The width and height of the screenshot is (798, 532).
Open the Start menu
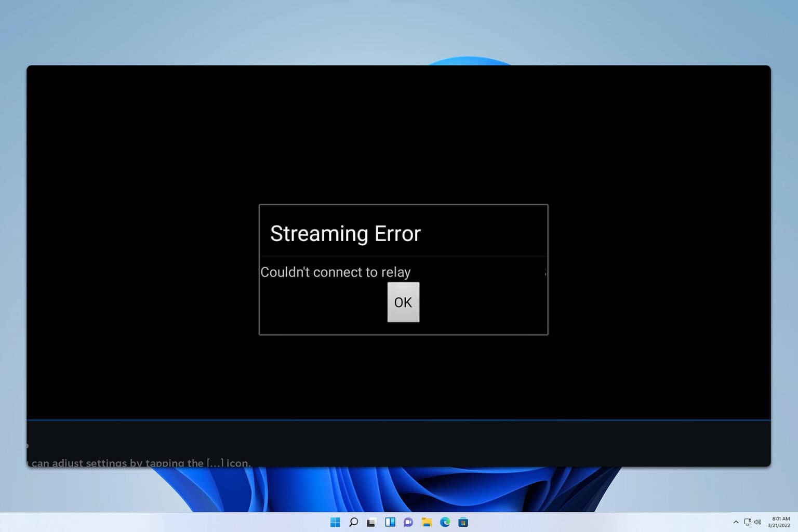(336, 522)
